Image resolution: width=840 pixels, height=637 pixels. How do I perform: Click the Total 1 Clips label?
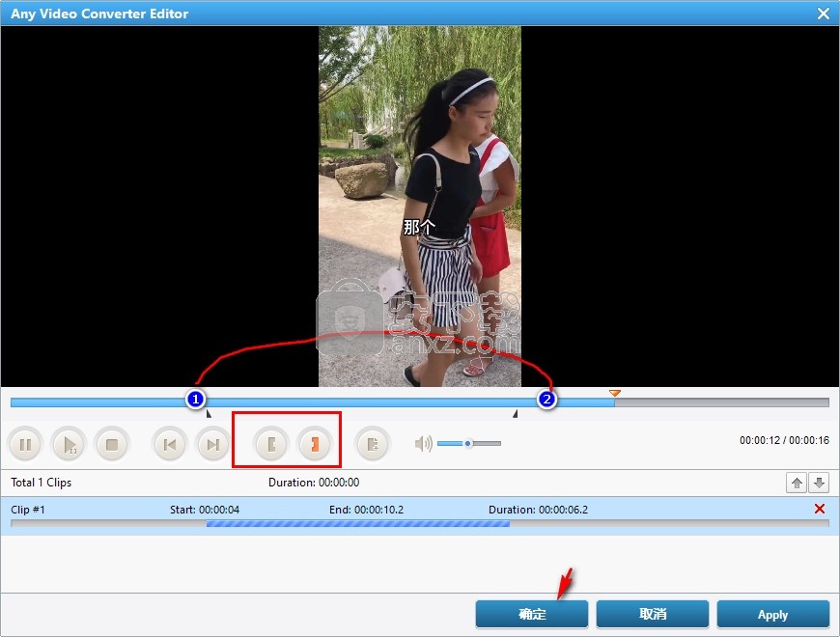pos(42,483)
